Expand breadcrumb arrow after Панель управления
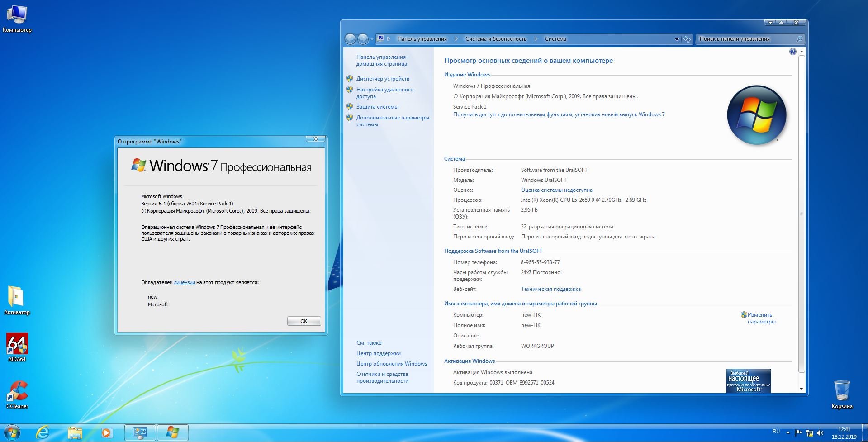Image resolution: width=868 pixels, height=442 pixels. coord(456,39)
